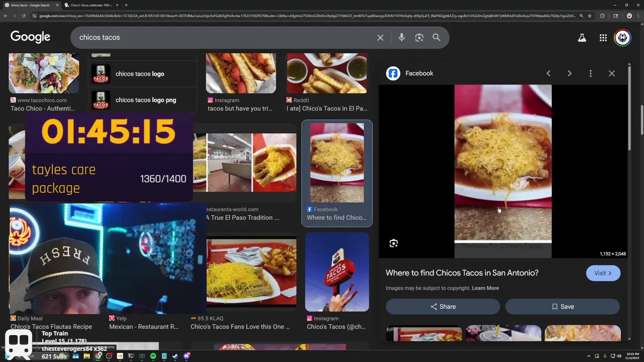This screenshot has height=362, width=644.
Task: Open the middle related image with drink cup
Action: pos(503,333)
